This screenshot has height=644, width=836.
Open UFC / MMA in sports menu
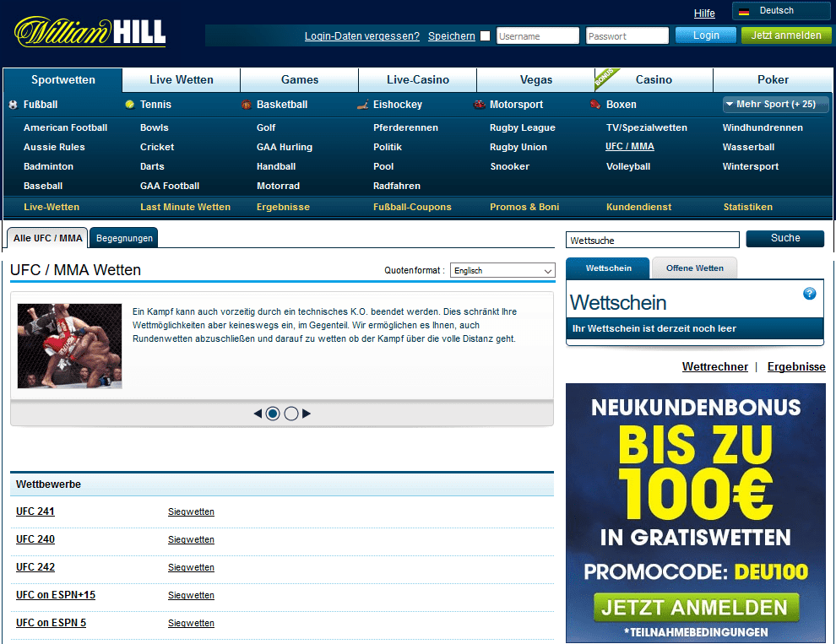coord(630,146)
